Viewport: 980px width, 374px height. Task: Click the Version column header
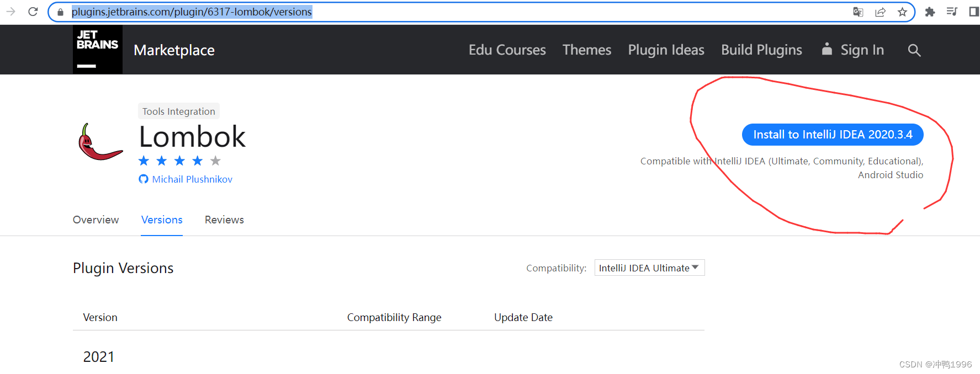pyautogui.click(x=100, y=317)
